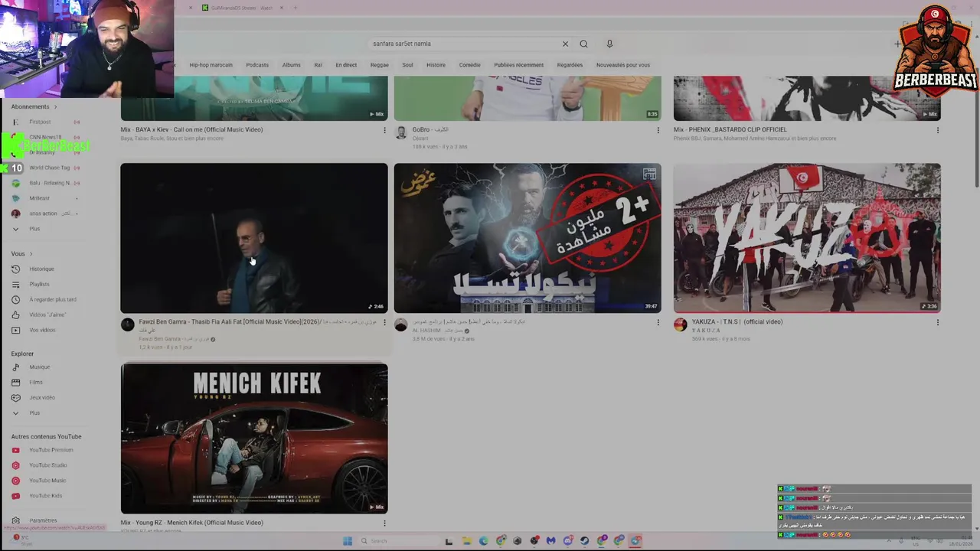Open the YAKUZA channel avatar
Image resolution: width=980 pixels, height=551 pixels.
[680, 324]
